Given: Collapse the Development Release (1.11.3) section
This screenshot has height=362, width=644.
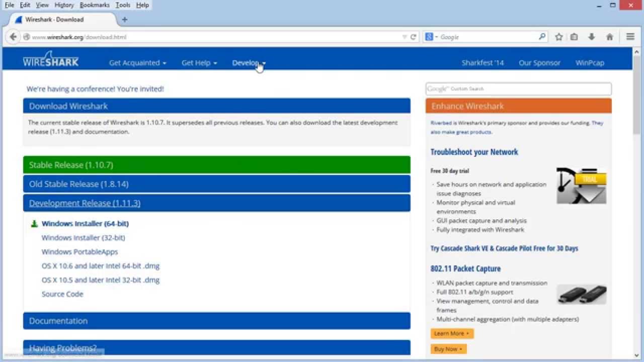Looking at the screenshot, I should coord(217,203).
